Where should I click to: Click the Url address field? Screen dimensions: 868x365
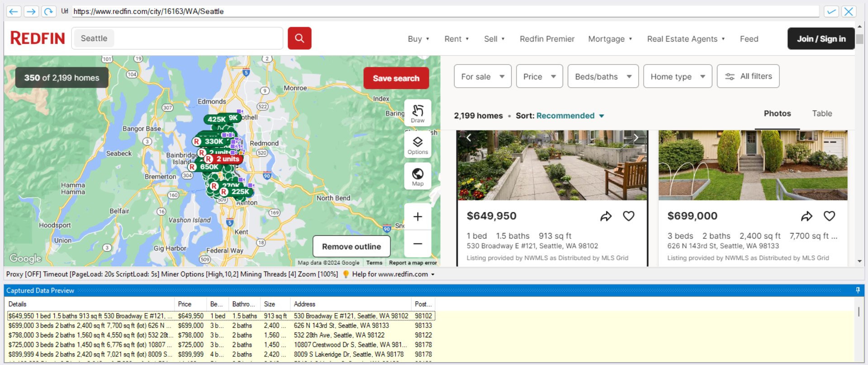pos(446,11)
